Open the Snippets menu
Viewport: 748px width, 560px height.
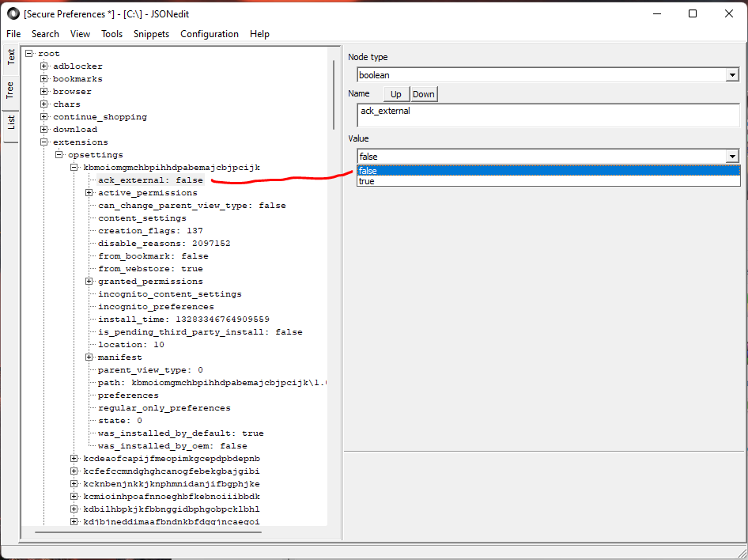pos(151,34)
